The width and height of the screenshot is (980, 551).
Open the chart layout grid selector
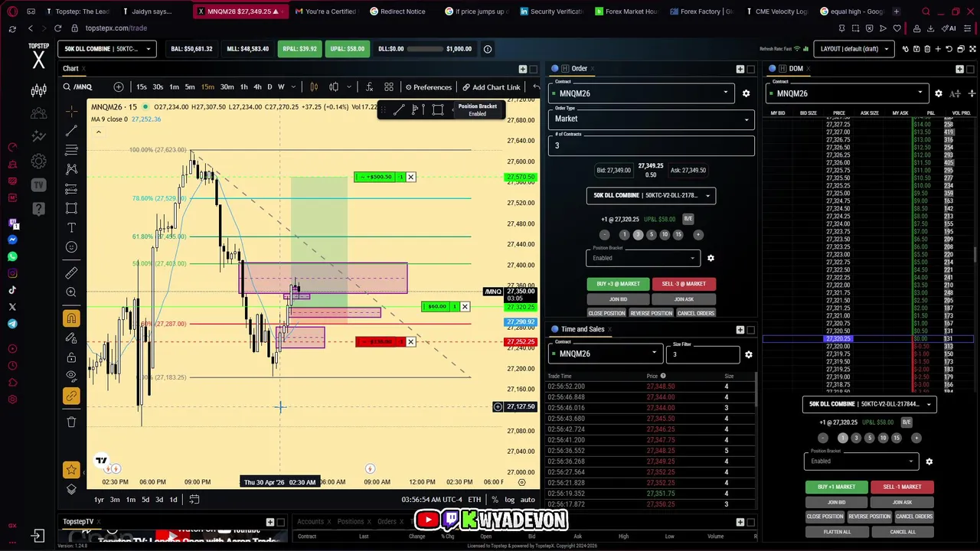tap(389, 87)
